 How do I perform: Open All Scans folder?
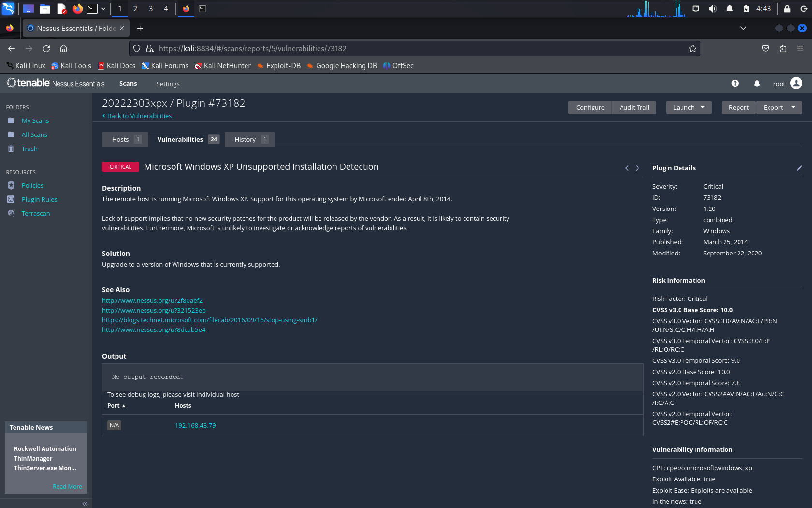(x=34, y=134)
